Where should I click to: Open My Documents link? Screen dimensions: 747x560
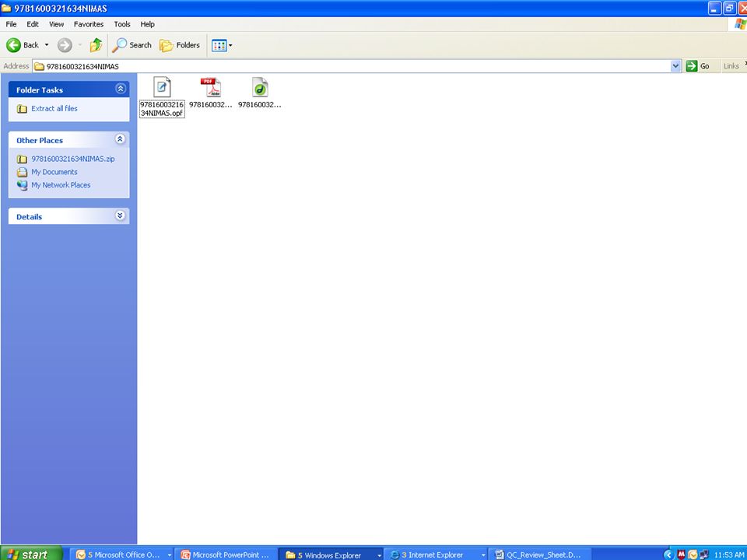pos(54,172)
